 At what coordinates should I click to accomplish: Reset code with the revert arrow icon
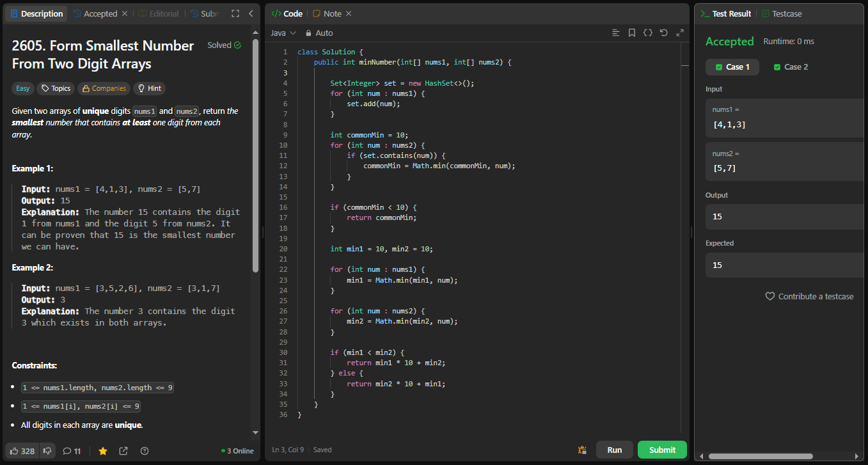[663, 33]
